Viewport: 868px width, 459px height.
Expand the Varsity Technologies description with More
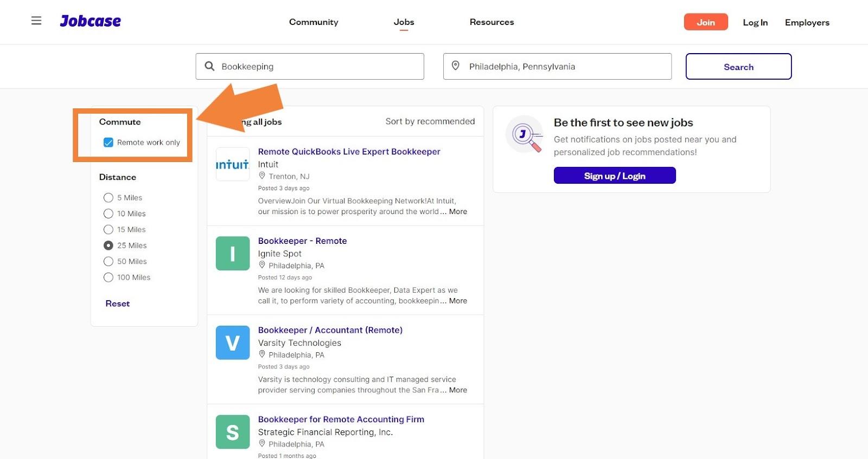tap(458, 390)
